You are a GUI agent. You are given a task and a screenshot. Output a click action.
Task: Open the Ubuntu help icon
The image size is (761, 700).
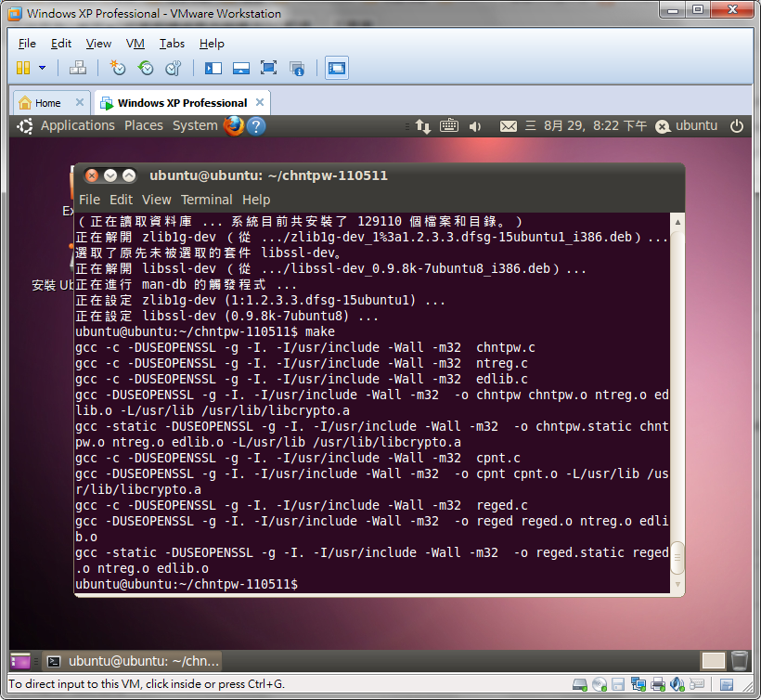pos(256,126)
